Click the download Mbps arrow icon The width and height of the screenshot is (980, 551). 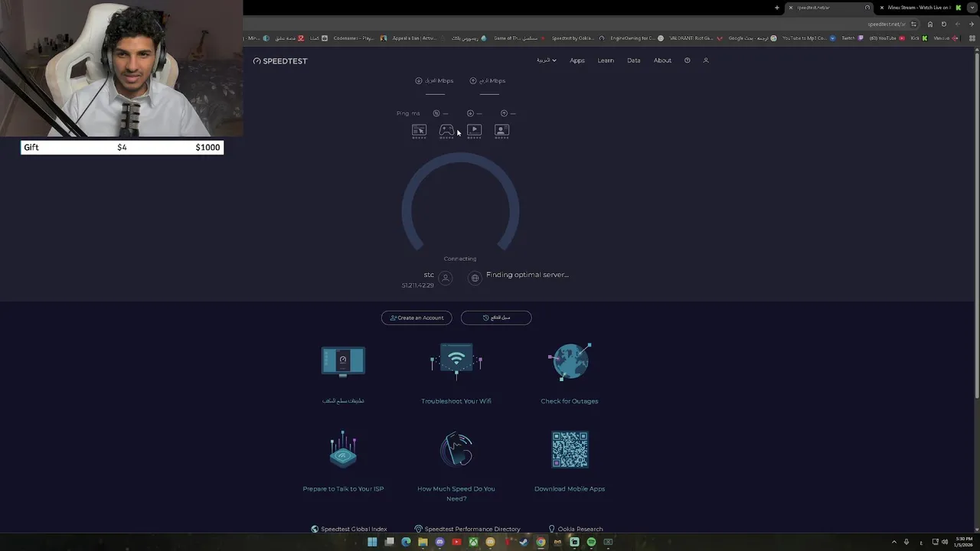click(x=419, y=80)
